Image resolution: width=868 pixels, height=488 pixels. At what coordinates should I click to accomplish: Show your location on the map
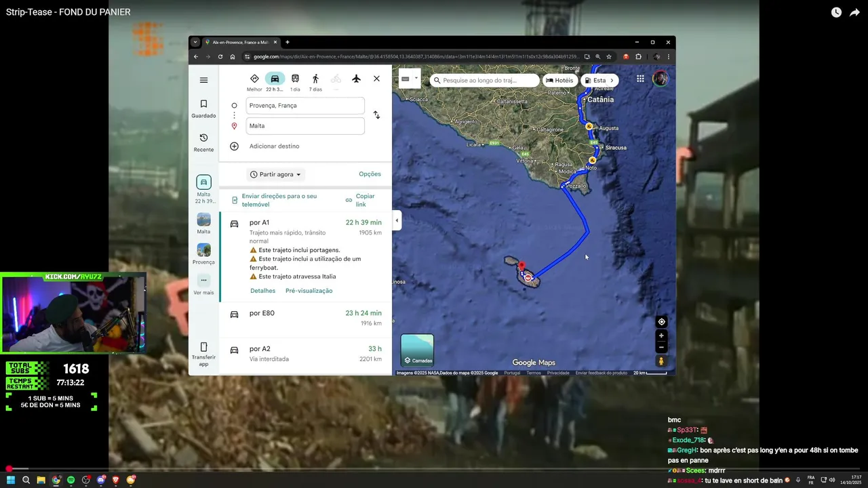click(x=662, y=322)
